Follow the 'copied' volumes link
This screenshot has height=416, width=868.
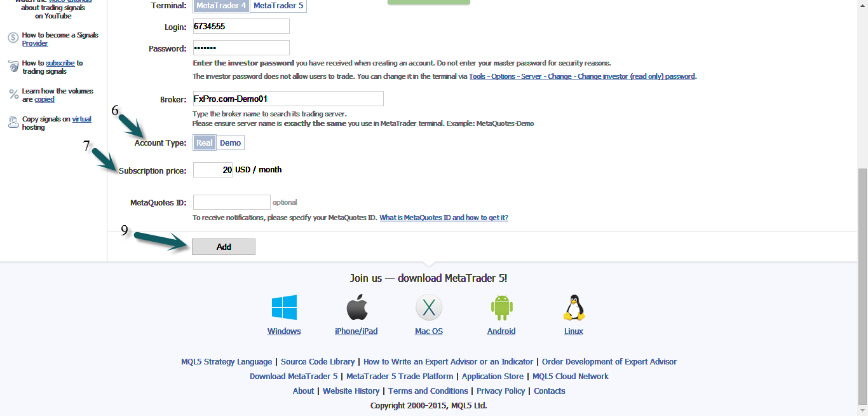click(44, 99)
